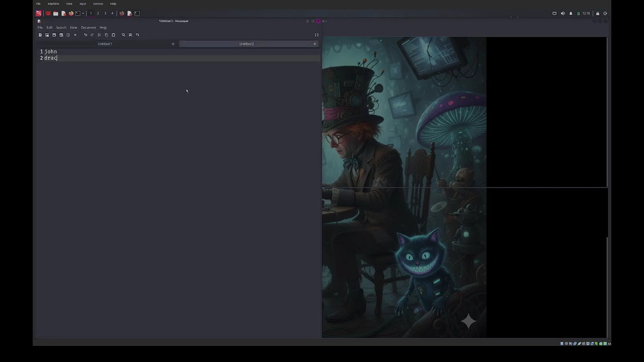Click the battery indicator in the tray
644x362 pixels.
579,14
